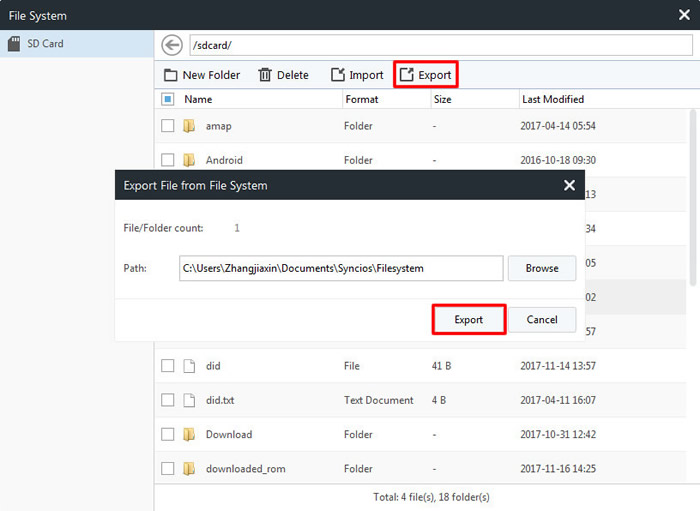Click the /sdcard/ path field
The height and width of the screenshot is (511, 700).
[441, 45]
